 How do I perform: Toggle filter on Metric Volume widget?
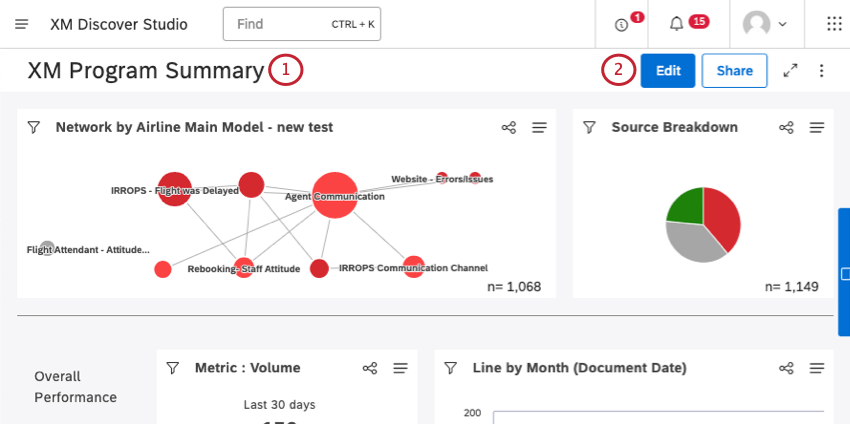pos(172,368)
